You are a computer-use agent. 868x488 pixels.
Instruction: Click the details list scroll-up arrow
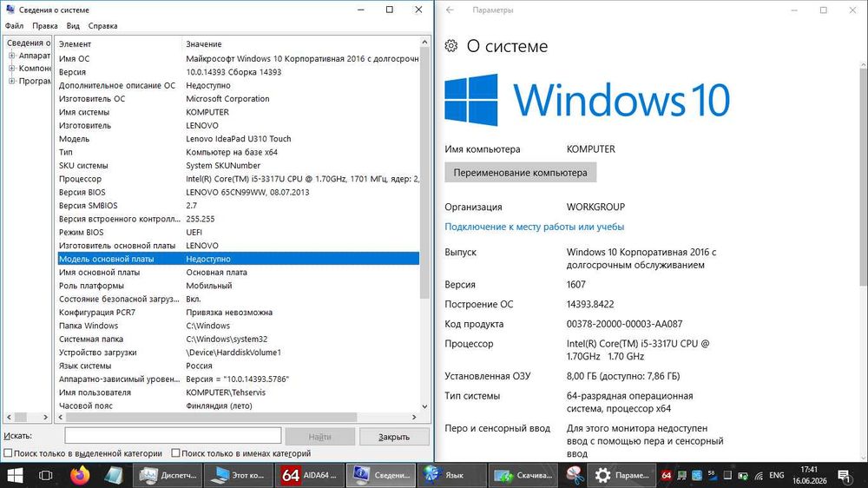[x=424, y=42]
